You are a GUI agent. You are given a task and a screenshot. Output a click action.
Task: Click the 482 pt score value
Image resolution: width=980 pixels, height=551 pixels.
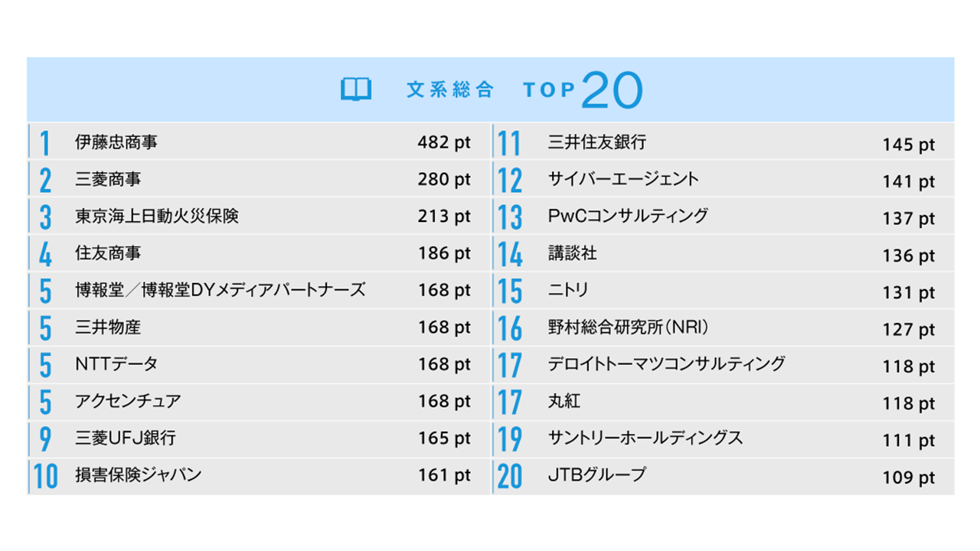click(x=444, y=143)
